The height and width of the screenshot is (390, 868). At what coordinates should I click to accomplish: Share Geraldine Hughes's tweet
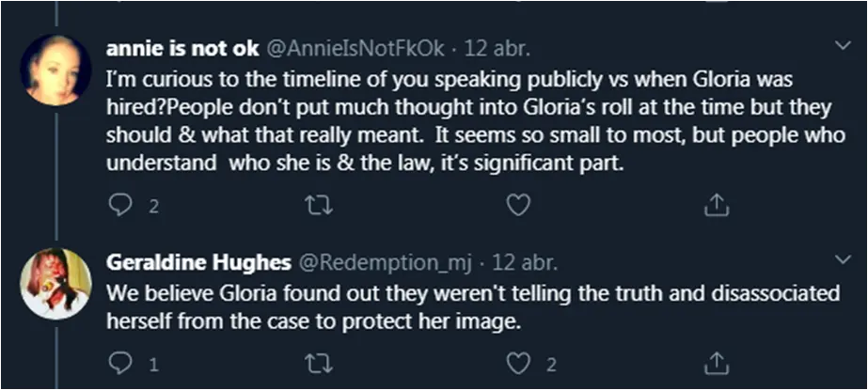(714, 362)
